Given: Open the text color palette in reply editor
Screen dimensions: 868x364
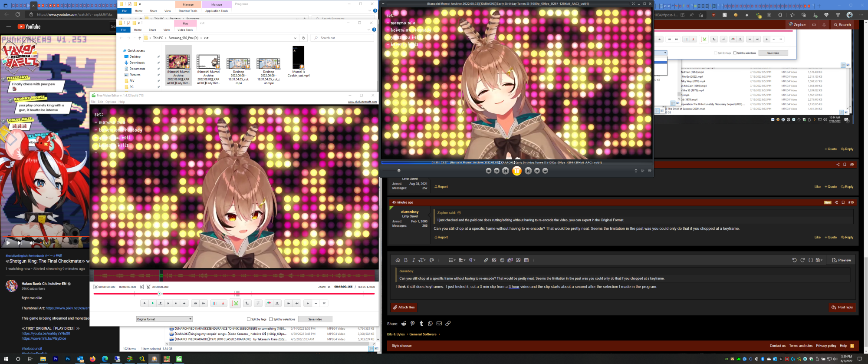Looking at the screenshot, I should pyautogui.click(x=431, y=260).
